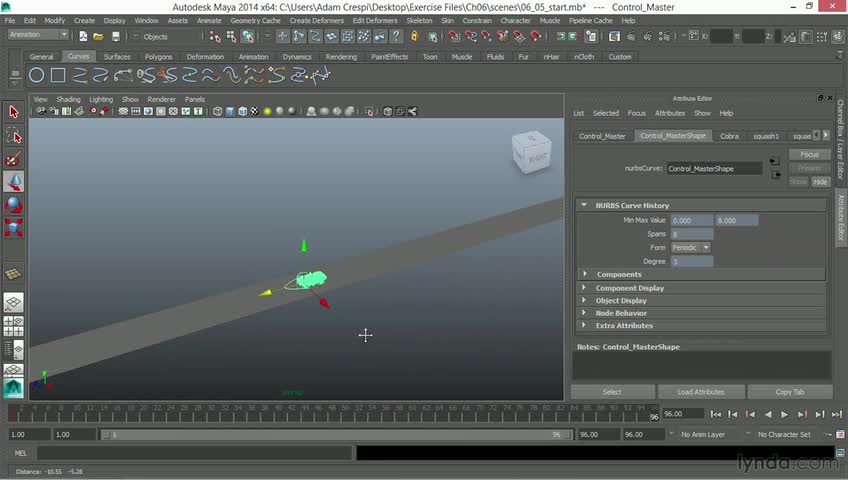The height and width of the screenshot is (480, 848).
Task: Click the open scene folder icon
Action: (x=99, y=36)
